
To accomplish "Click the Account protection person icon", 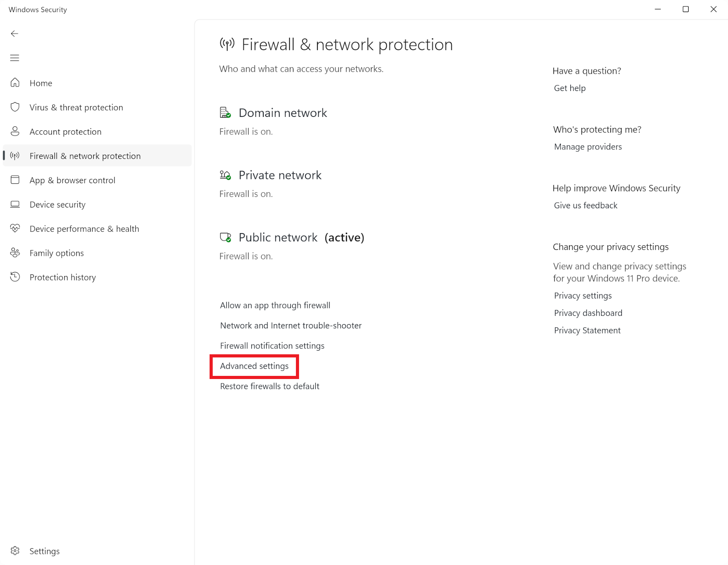I will pos(15,131).
